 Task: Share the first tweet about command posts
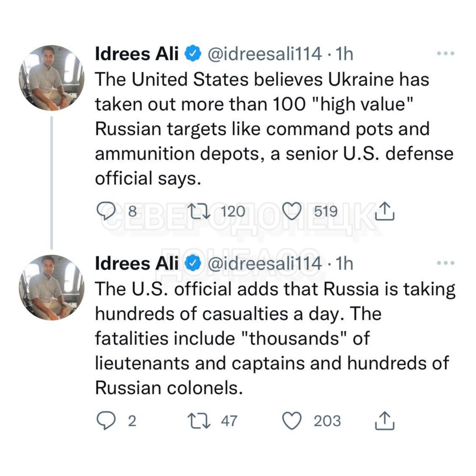[384, 212]
